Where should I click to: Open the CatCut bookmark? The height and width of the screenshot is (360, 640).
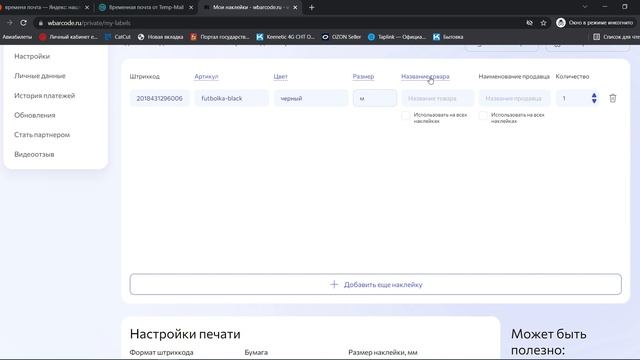(118, 37)
